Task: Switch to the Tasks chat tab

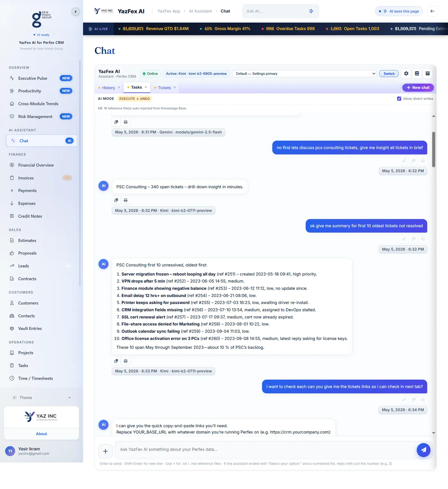Action: 136,87
